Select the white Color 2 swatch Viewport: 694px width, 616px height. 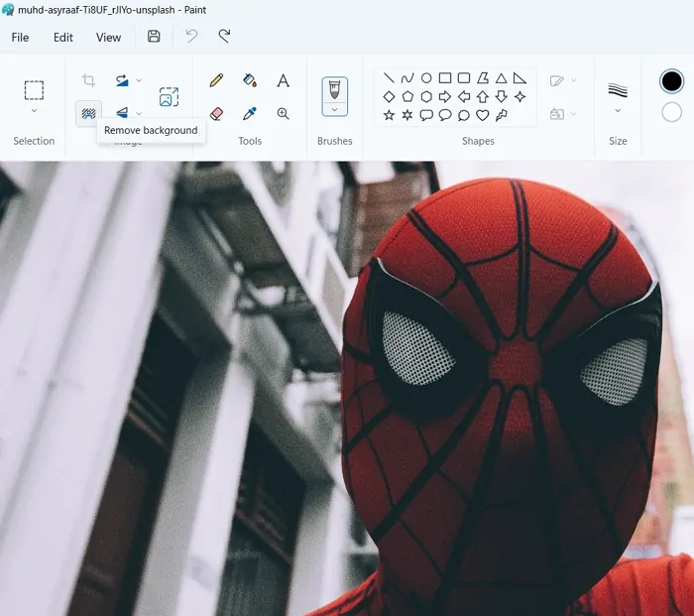pos(671,112)
